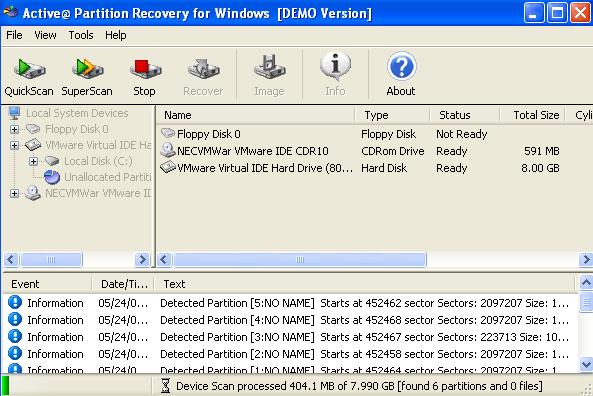Screen dimensions: 593x396
Task: Open the File menu
Action: point(14,35)
